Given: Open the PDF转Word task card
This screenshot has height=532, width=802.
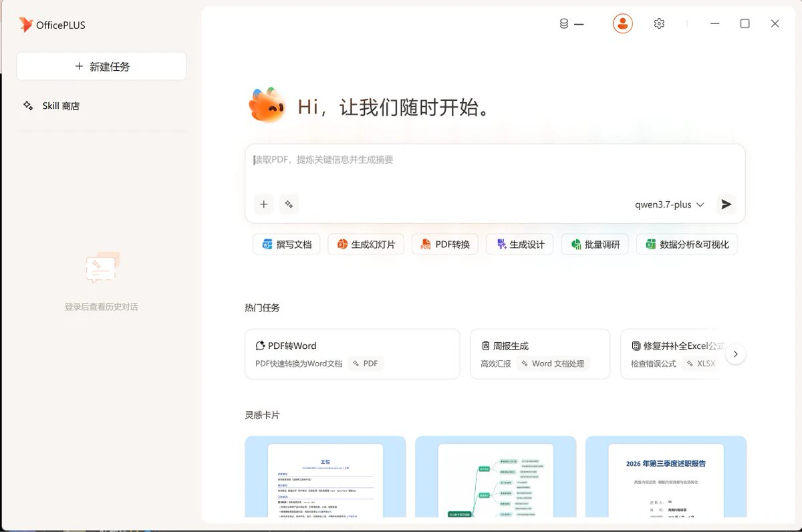Looking at the screenshot, I should coord(352,354).
